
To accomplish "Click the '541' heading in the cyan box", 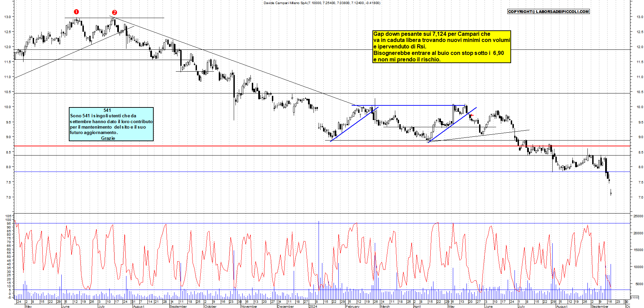I will click(x=107, y=110).
